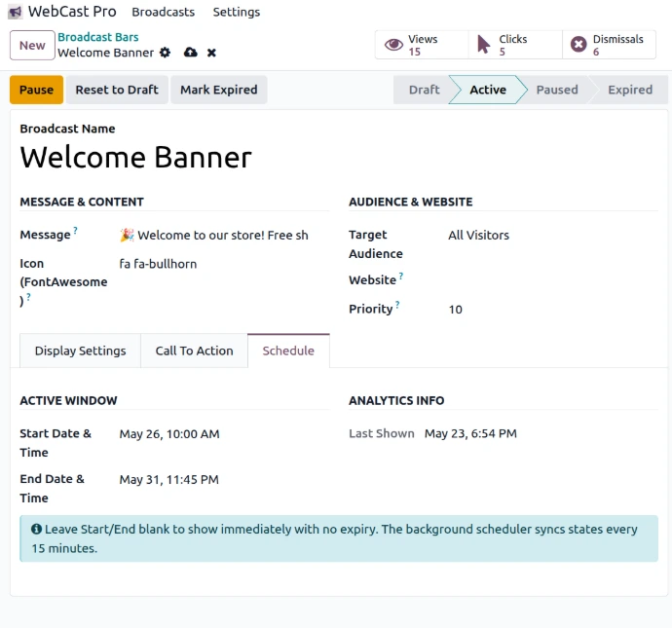Open the Clicks cursor stat button
This screenshot has height=628, width=672.
point(515,45)
